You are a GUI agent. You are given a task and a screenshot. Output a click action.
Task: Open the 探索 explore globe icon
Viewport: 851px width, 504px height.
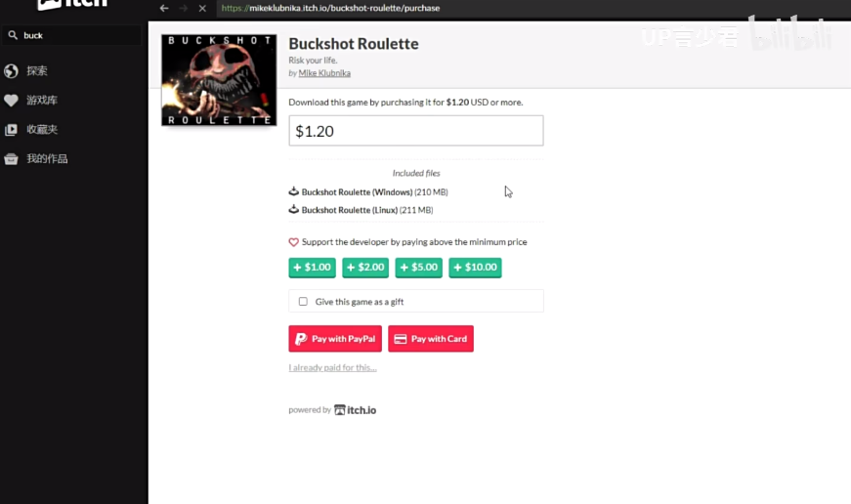11,71
